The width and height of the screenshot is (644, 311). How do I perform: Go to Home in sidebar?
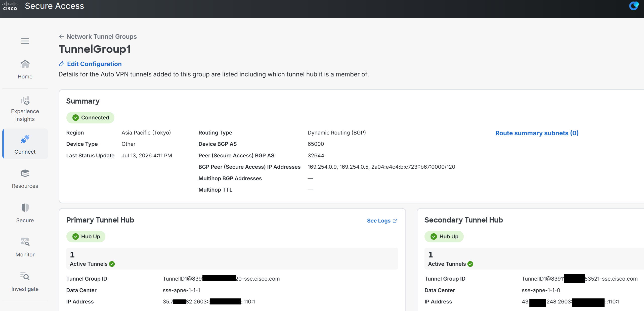pos(25,70)
